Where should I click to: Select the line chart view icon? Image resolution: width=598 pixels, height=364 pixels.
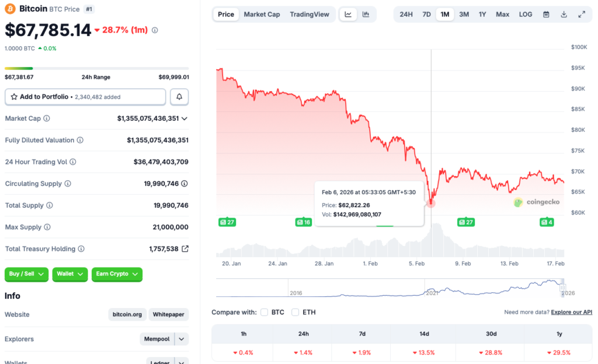[x=348, y=14]
